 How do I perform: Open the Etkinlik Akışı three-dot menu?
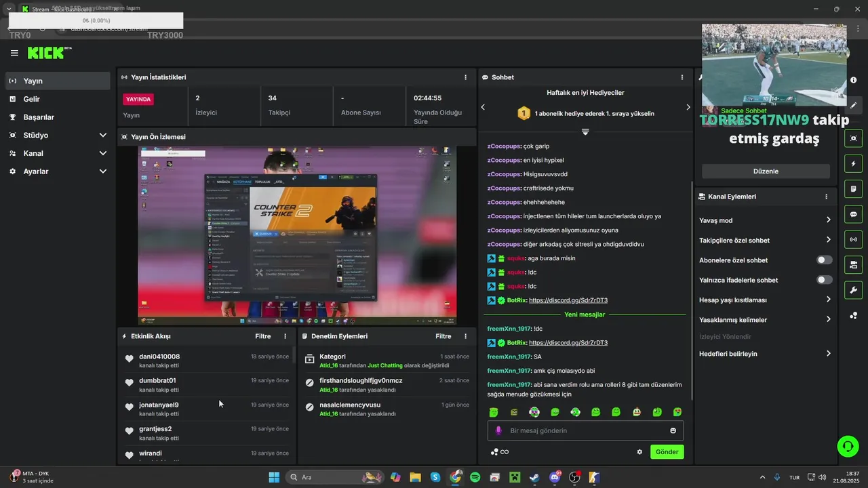click(285, 336)
